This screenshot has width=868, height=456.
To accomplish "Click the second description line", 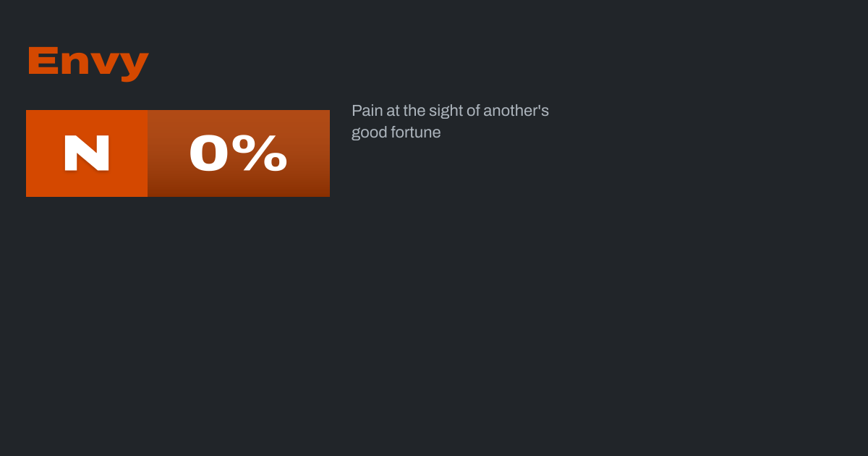I will click(x=396, y=132).
